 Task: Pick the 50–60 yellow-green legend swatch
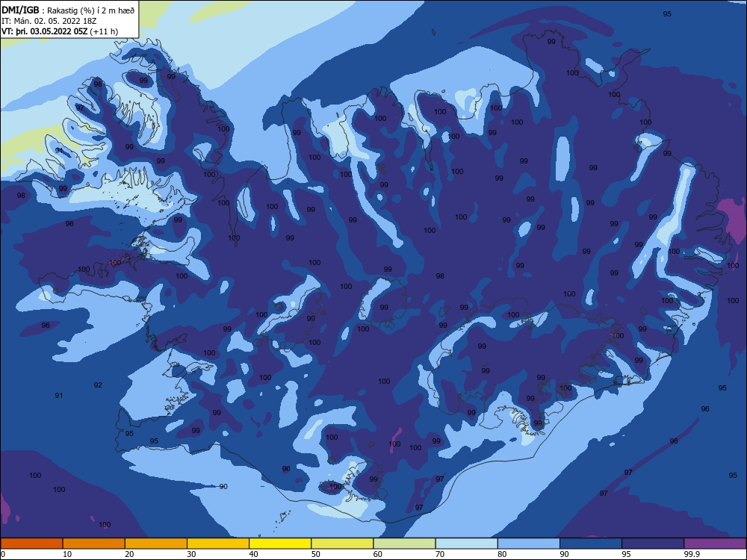[x=342, y=544]
